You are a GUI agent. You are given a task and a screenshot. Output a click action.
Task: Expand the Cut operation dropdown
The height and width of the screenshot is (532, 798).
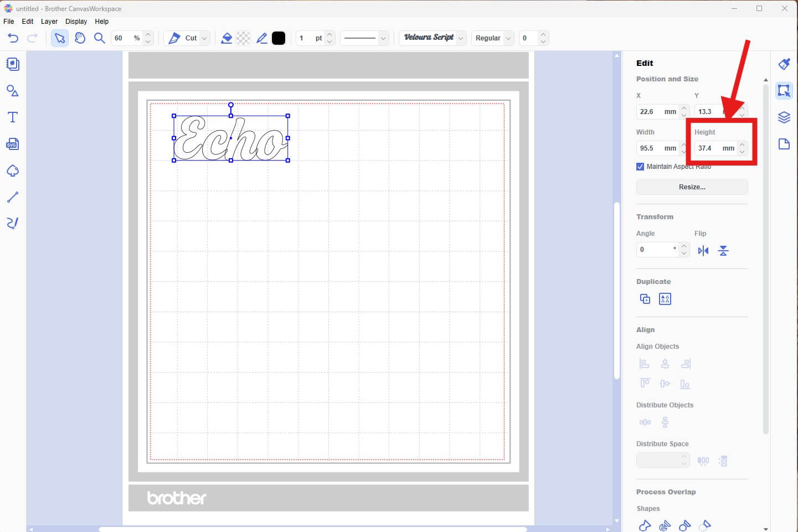204,38
